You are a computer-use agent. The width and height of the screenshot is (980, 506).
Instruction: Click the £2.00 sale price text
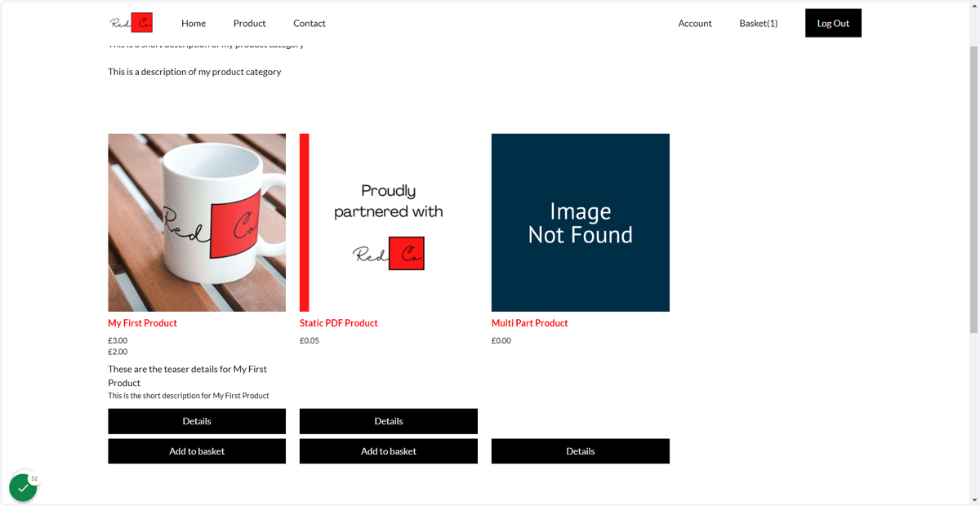coord(118,352)
